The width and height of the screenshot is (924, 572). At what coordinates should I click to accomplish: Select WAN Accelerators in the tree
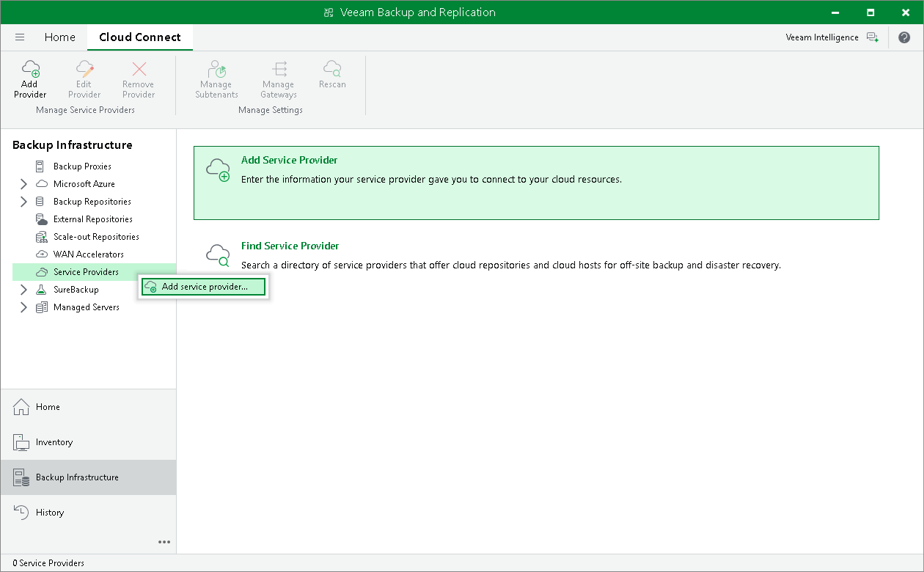point(89,254)
